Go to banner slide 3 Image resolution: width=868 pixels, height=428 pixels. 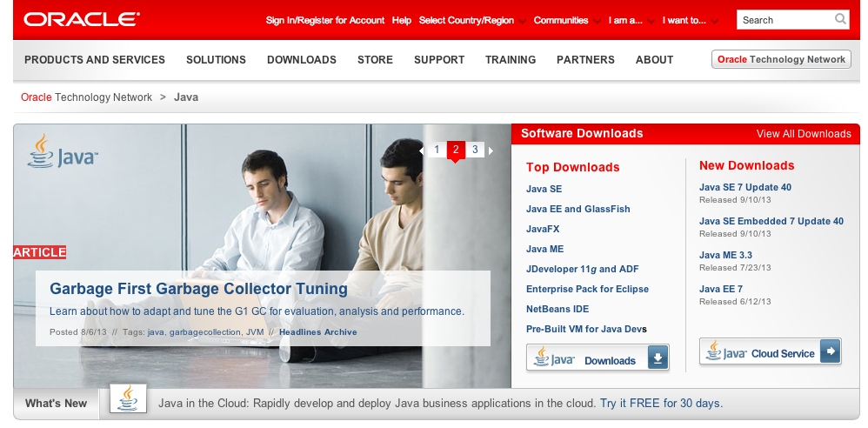(x=475, y=150)
